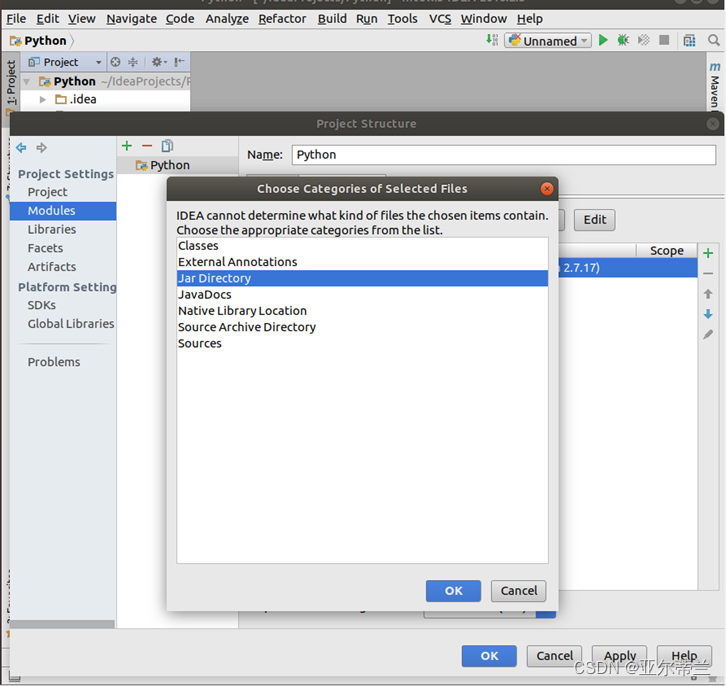
Task: Remove dependency minus icon on right
Action: (x=708, y=274)
